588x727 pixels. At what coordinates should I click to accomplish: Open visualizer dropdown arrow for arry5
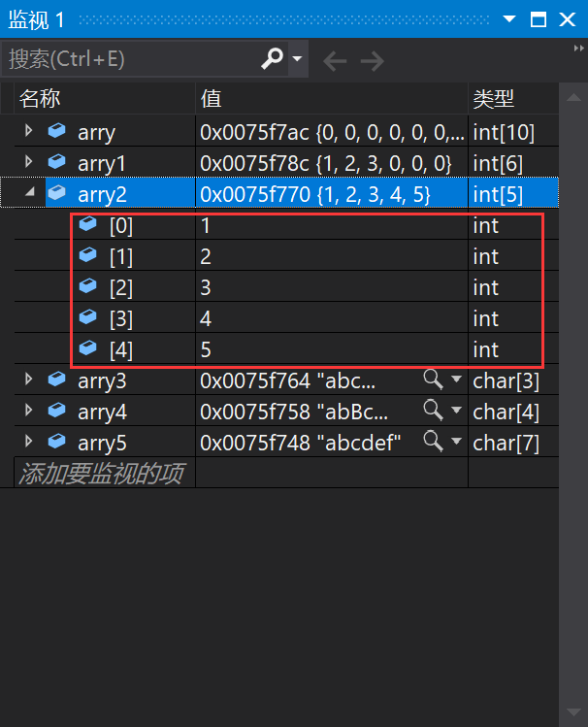point(456,441)
